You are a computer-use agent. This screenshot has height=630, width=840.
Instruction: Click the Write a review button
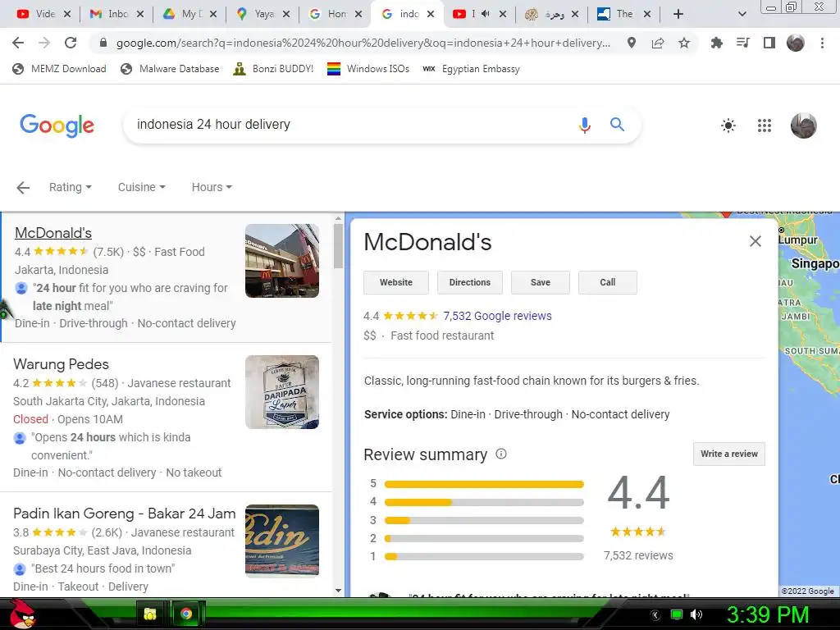729,454
